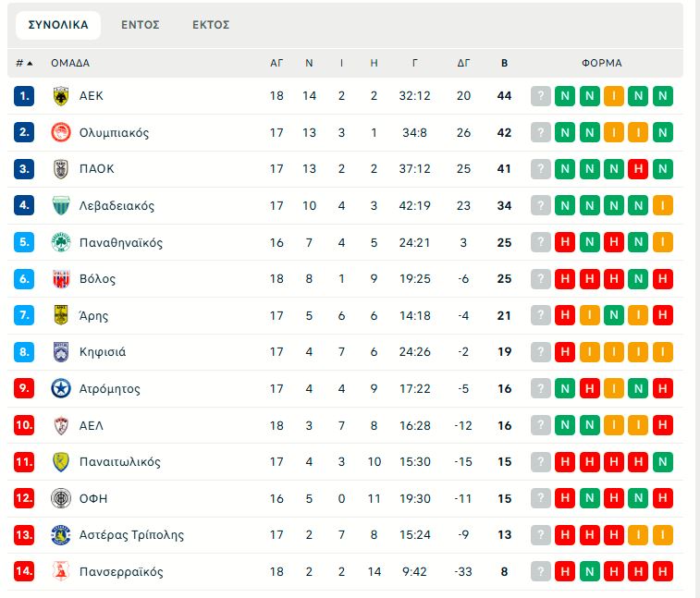Open the Αστέρας Τρίπολης team page
700x598 pixels.
pos(131,535)
